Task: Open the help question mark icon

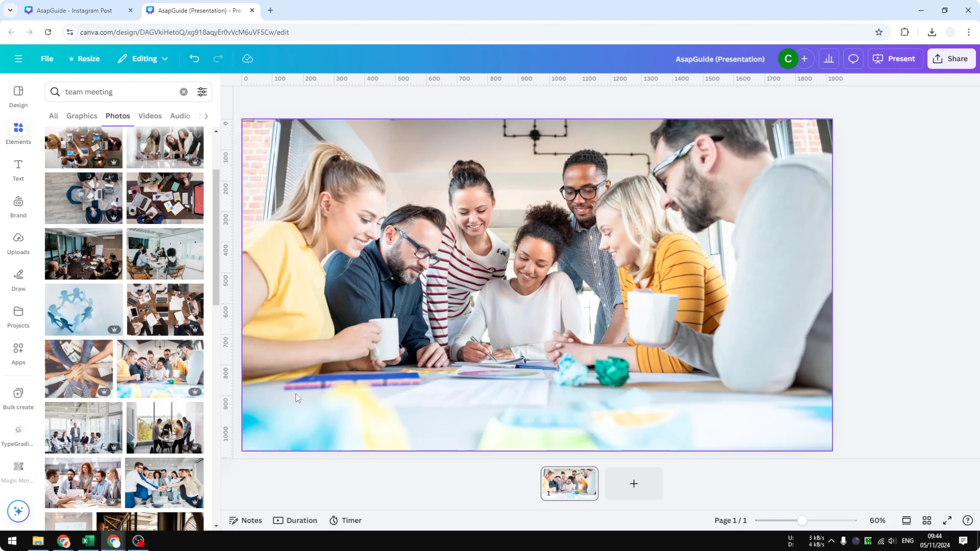Action: (967, 520)
